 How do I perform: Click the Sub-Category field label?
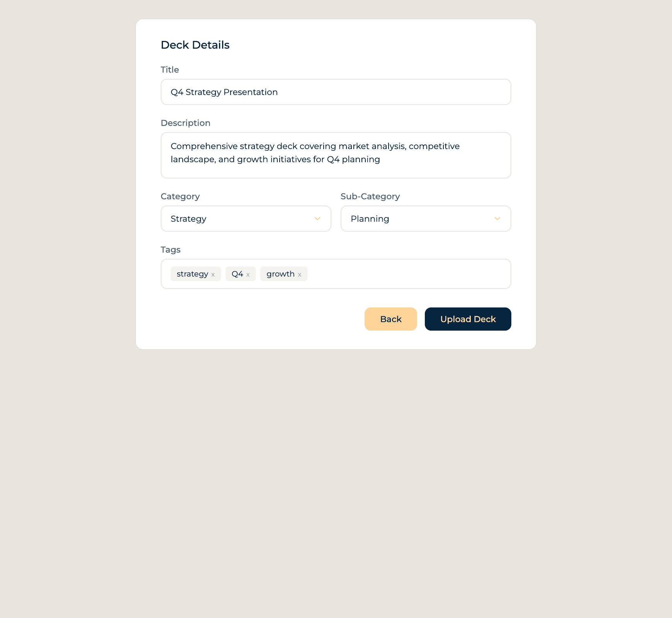(x=370, y=196)
